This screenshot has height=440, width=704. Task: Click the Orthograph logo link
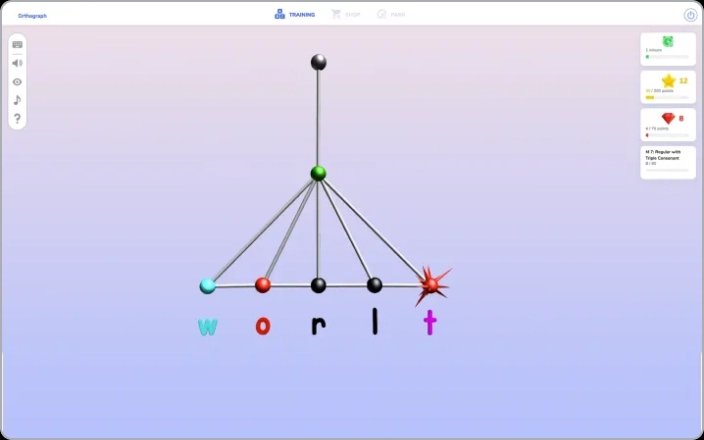[x=32, y=16]
